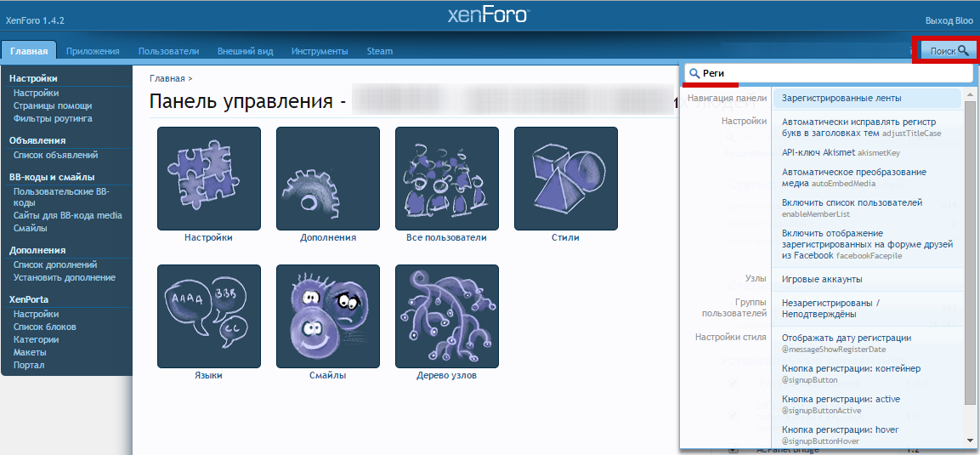Select Кнопка регистрации: active result

pos(868,404)
